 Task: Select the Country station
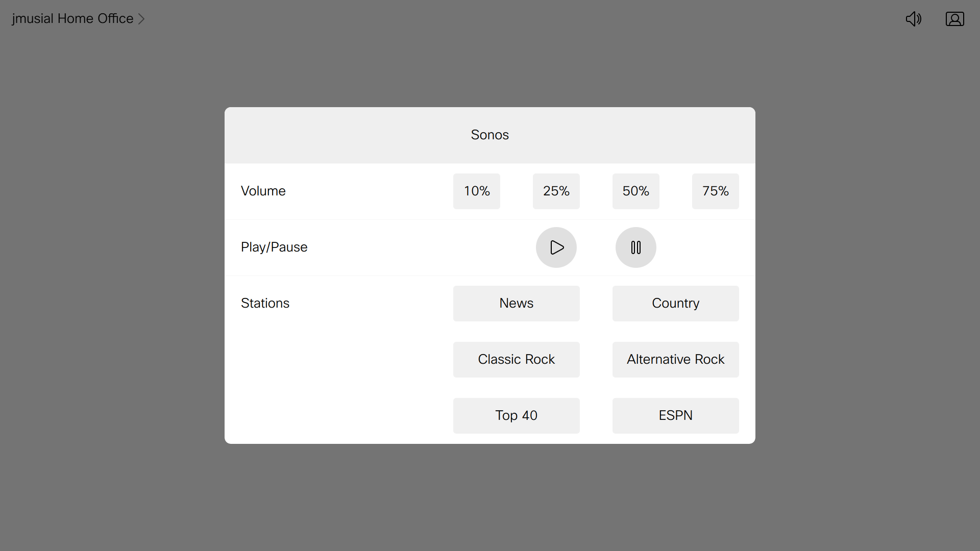(x=675, y=303)
